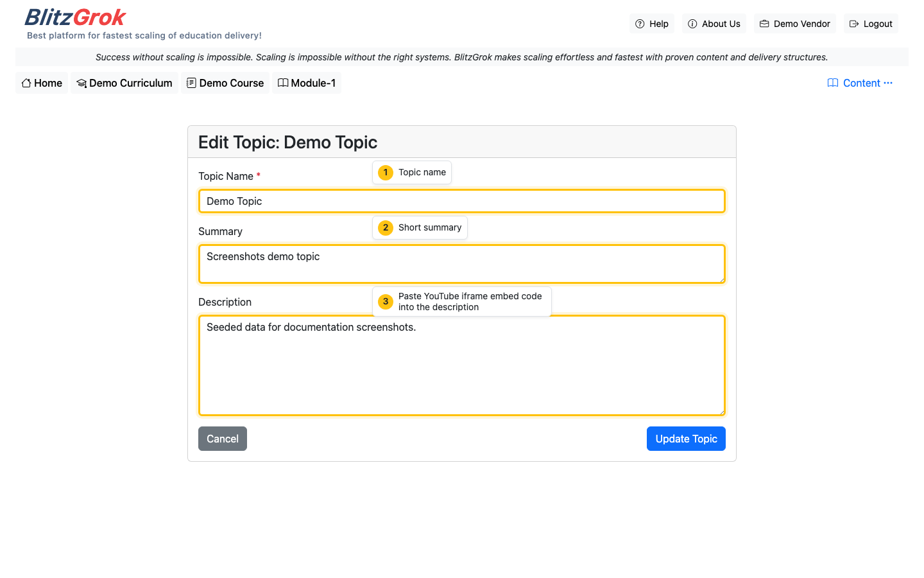Click the Help question mark icon
This screenshot has height=578, width=924.
pos(639,23)
